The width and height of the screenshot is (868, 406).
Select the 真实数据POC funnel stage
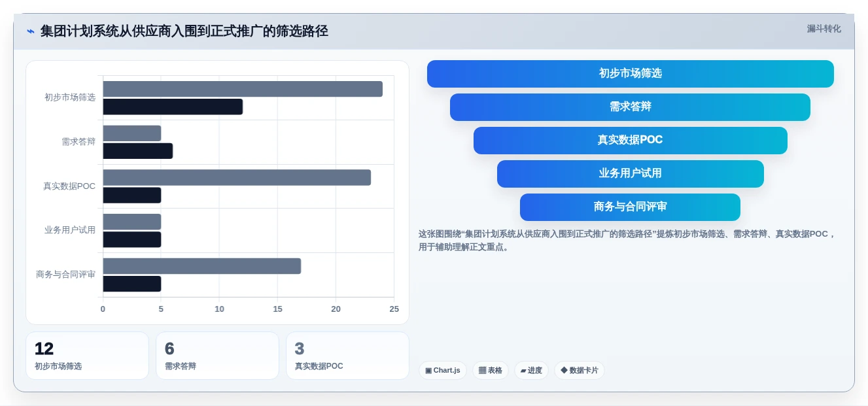(631, 141)
